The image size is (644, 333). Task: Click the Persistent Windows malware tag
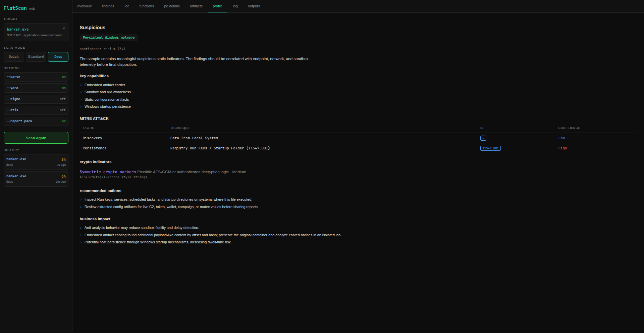pyautogui.click(x=109, y=38)
